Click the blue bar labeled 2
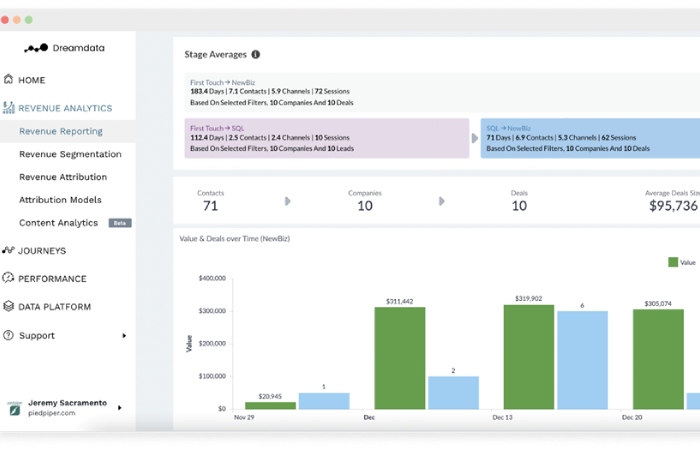Viewport: 700px width, 450px height. pos(453,393)
